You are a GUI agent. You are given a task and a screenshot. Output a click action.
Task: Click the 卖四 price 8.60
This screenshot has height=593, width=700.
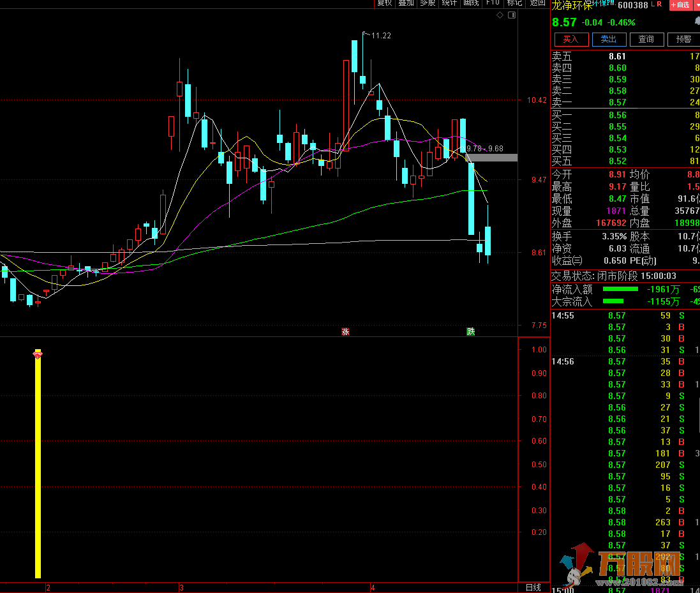[x=618, y=68]
